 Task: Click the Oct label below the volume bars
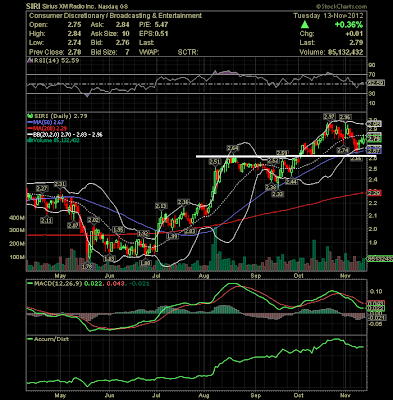299,276
